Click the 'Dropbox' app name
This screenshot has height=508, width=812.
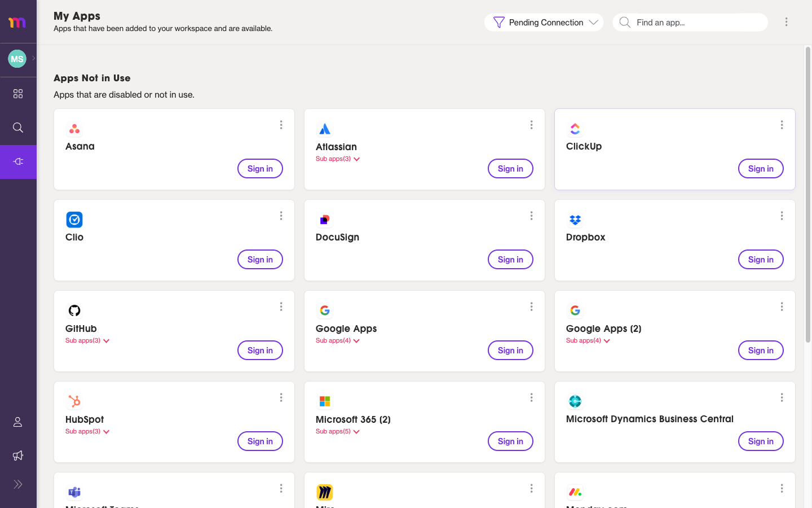585,237
